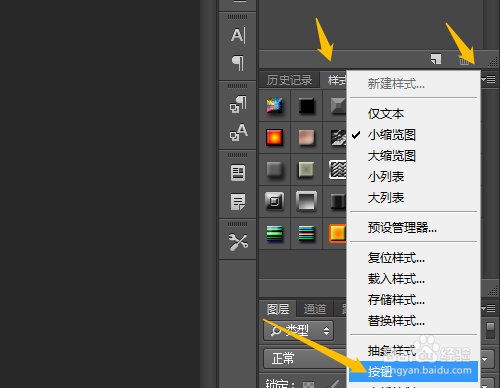Apply the pinkish-brown style swatch
Screen dimensions: 500x388
306,137
